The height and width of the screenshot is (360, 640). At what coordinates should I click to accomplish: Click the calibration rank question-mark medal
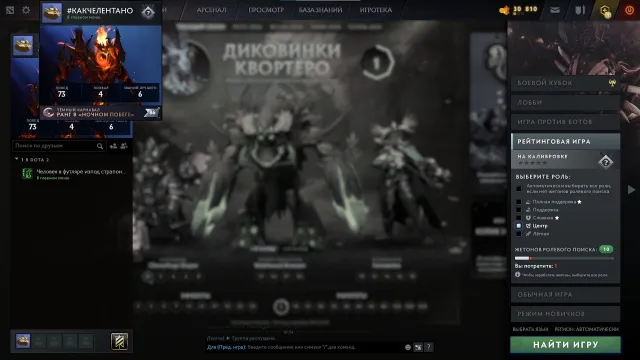pyautogui.click(x=606, y=162)
